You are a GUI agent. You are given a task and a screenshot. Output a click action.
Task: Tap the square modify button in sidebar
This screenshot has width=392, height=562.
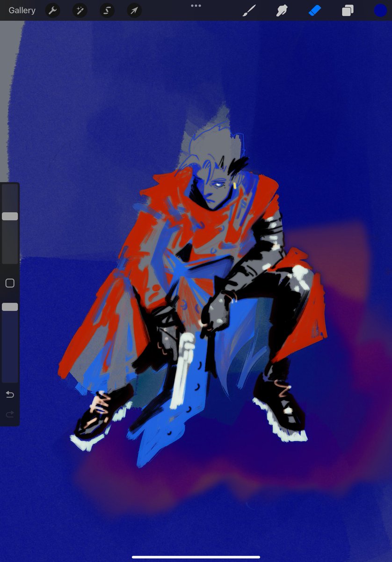[x=10, y=283]
